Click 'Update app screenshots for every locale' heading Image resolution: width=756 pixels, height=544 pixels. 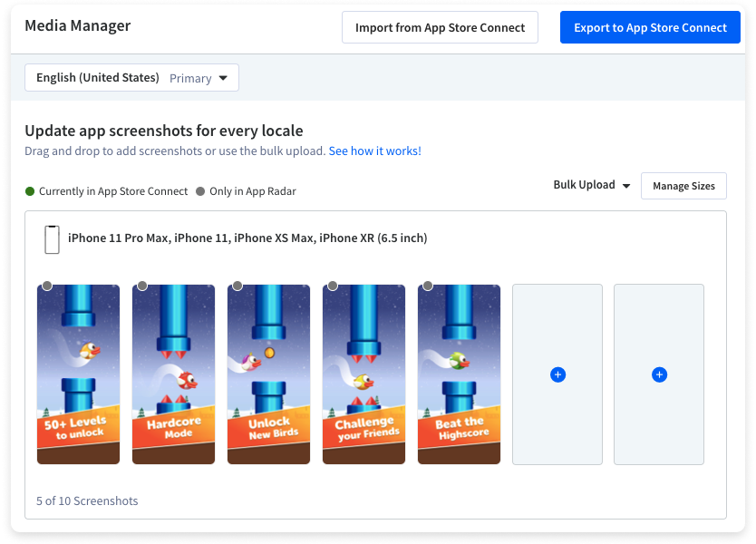coord(164,131)
